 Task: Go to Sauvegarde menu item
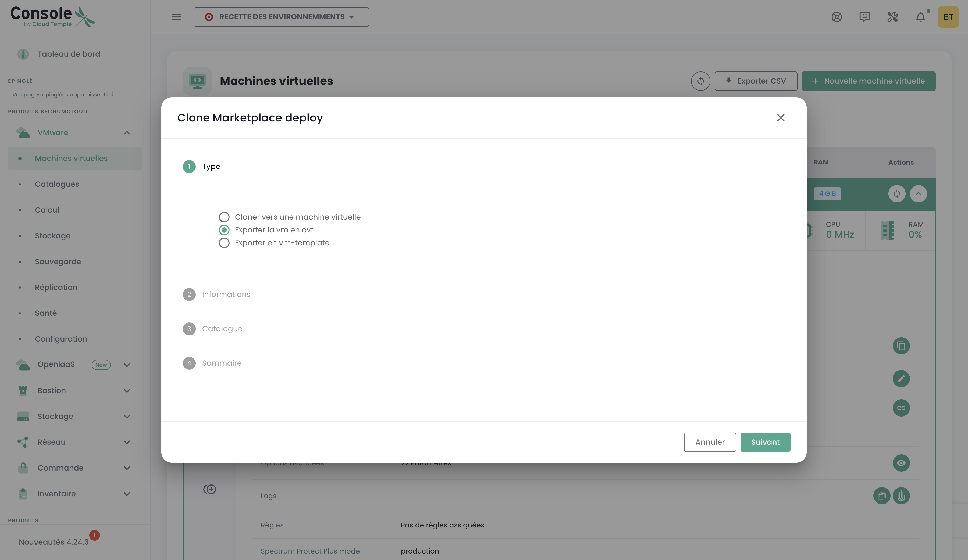click(58, 262)
